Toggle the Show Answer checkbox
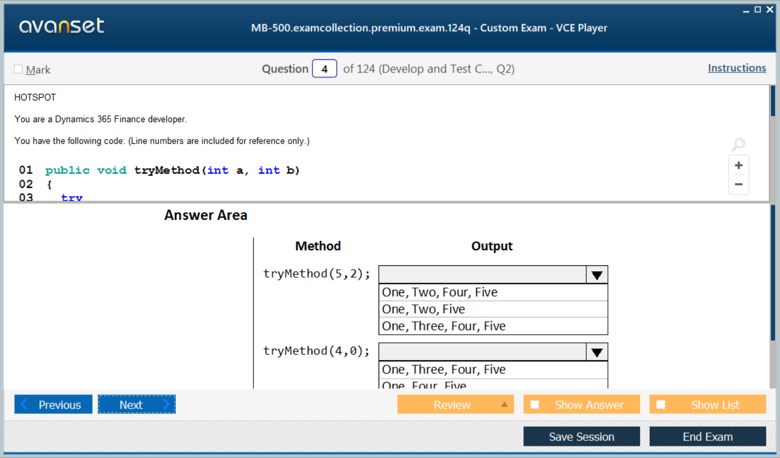The height and width of the screenshot is (458, 780). pyautogui.click(x=535, y=404)
